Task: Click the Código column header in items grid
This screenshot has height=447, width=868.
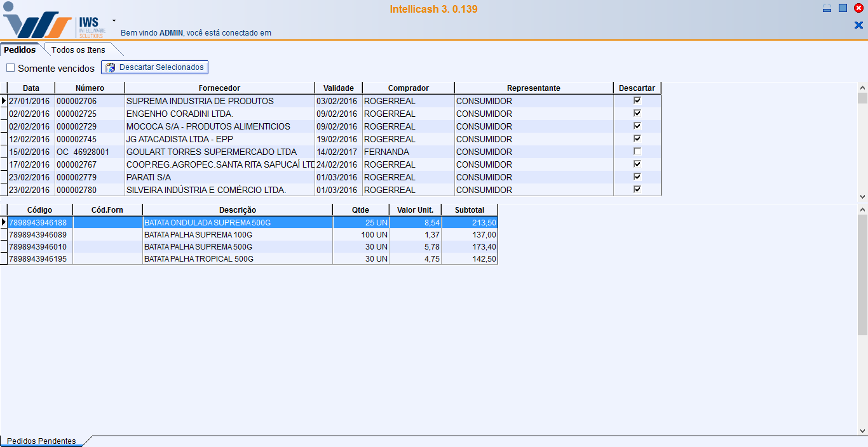Action: 40,210
